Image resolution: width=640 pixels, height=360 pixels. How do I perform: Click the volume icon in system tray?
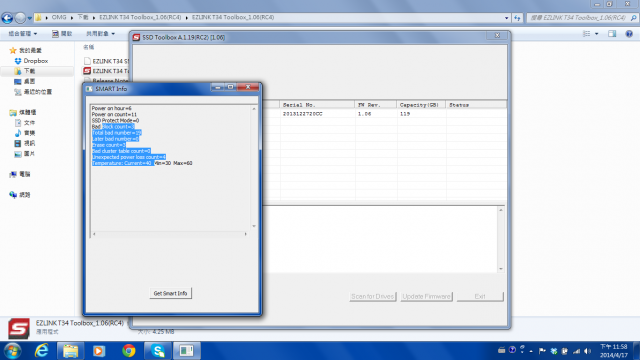(x=587, y=351)
